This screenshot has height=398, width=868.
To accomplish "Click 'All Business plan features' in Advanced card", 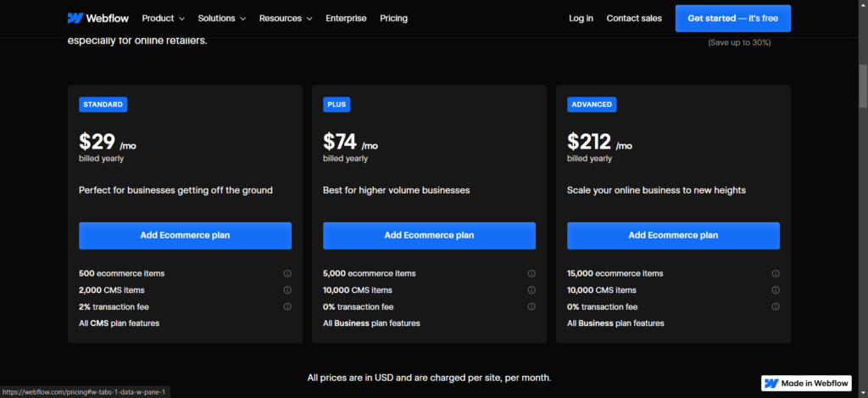I will coord(615,323).
